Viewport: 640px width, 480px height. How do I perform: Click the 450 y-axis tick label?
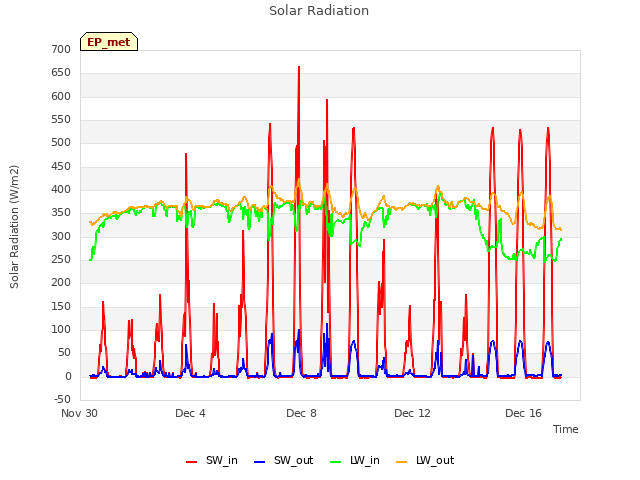[61, 167]
